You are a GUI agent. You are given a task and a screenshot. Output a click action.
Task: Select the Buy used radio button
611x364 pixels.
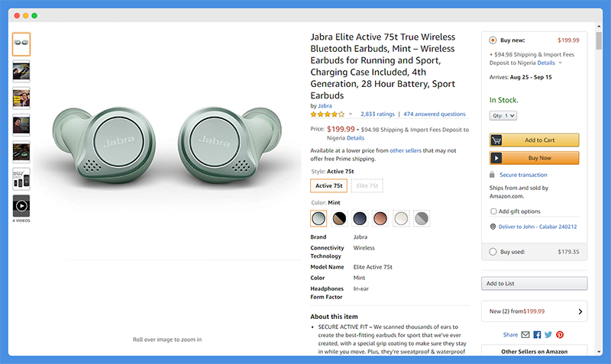click(x=493, y=252)
